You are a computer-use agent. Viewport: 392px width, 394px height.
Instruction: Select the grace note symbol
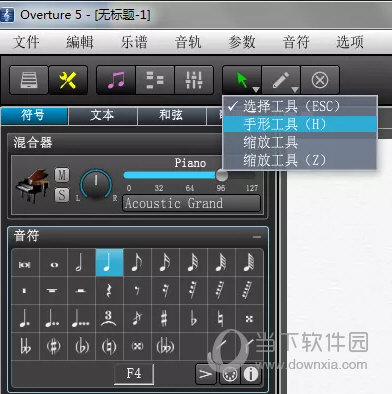[x=137, y=318]
